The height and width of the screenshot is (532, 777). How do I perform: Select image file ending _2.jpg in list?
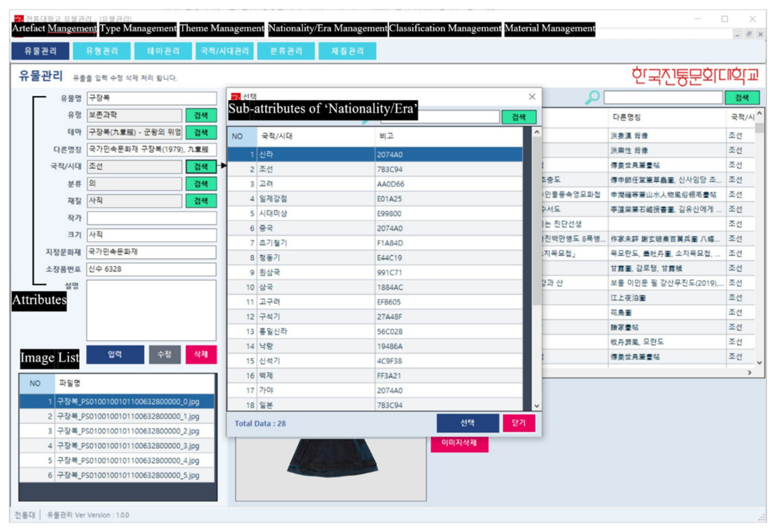(x=128, y=431)
